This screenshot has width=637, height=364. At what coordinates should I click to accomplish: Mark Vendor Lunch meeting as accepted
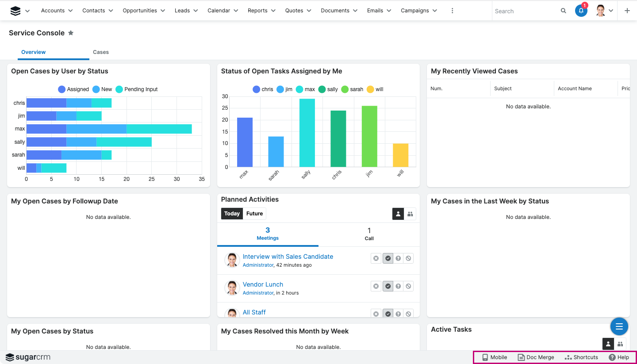point(388,286)
